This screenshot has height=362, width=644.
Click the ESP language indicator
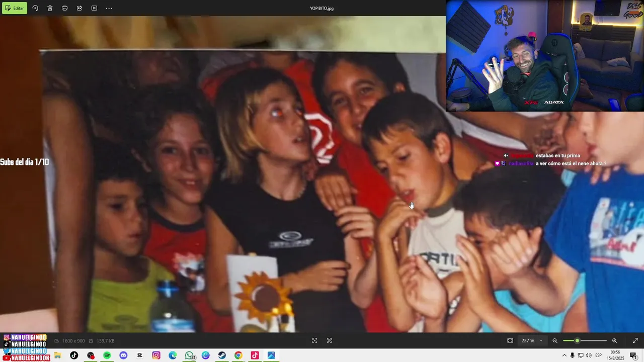coord(599,355)
